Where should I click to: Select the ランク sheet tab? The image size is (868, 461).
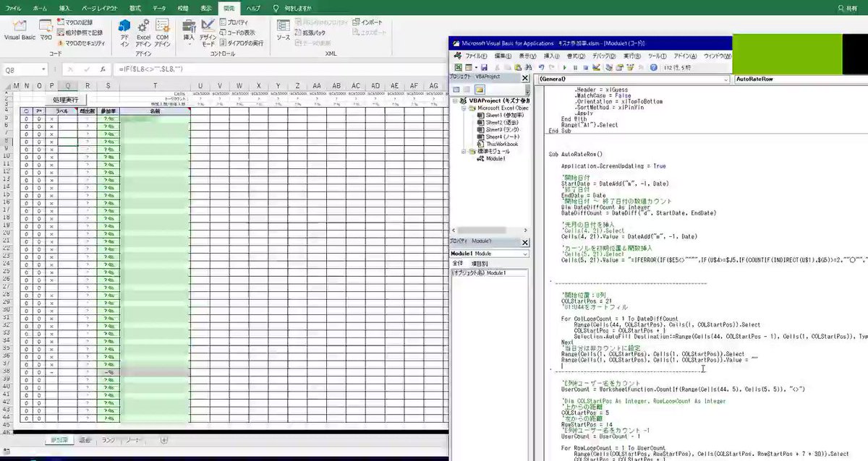[x=107, y=439]
